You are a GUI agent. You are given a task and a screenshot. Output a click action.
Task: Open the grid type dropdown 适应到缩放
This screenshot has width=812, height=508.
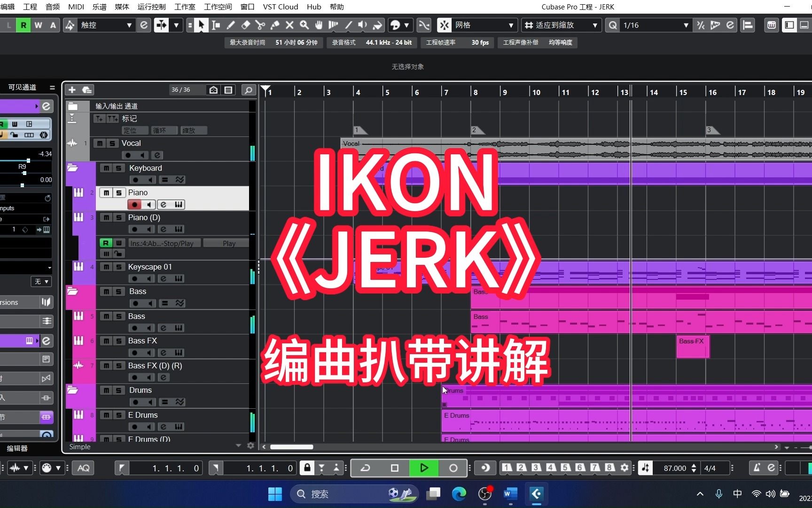(x=562, y=25)
